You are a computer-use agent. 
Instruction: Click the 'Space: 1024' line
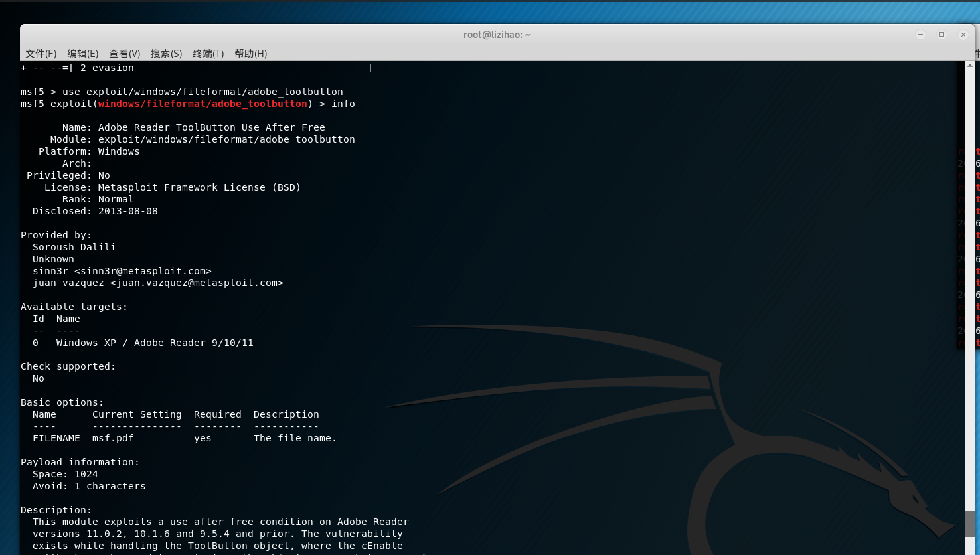65,474
